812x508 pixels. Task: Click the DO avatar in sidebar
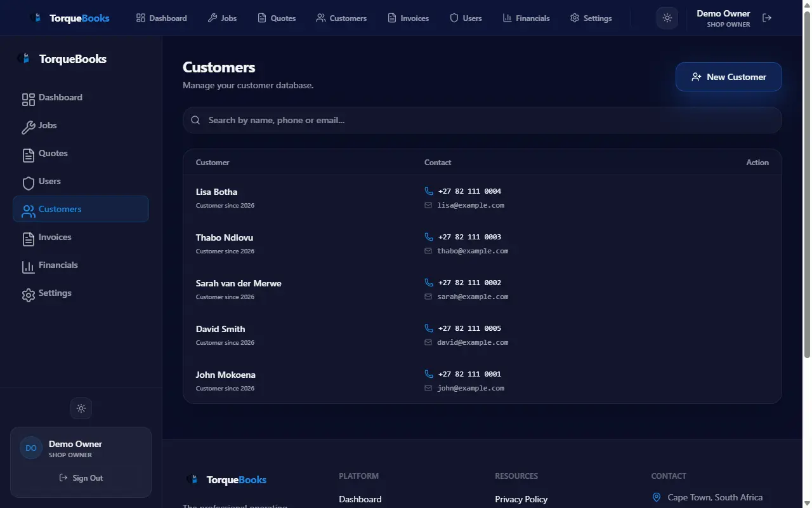click(x=31, y=448)
